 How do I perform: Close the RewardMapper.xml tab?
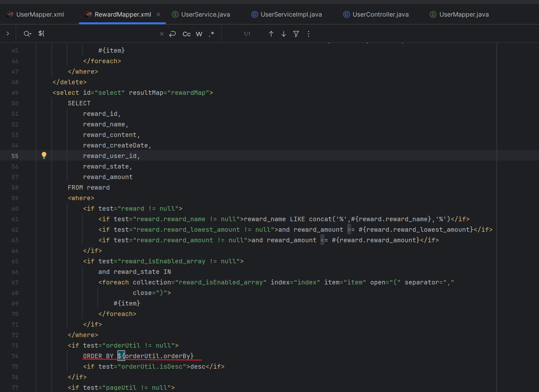tap(158, 14)
